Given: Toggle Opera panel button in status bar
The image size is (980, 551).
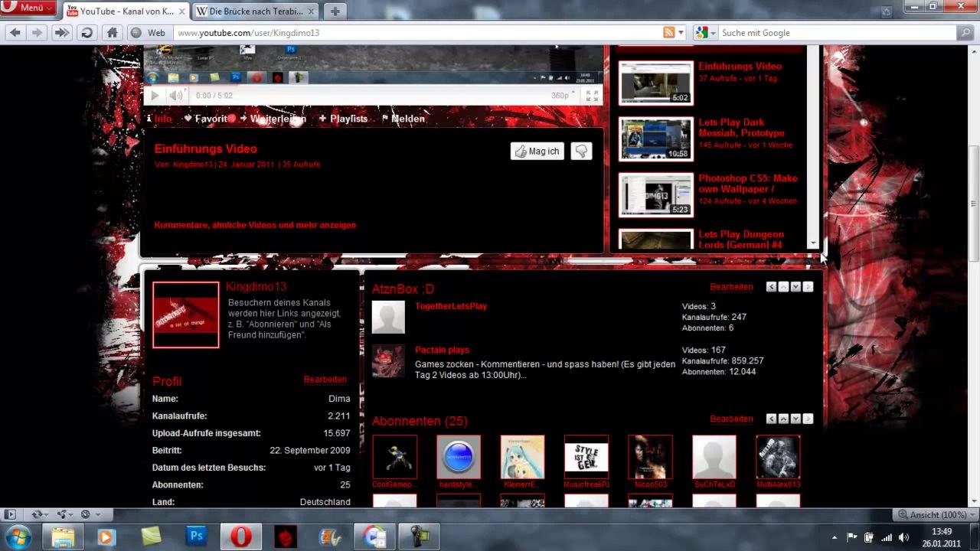Looking at the screenshot, I should point(10,514).
